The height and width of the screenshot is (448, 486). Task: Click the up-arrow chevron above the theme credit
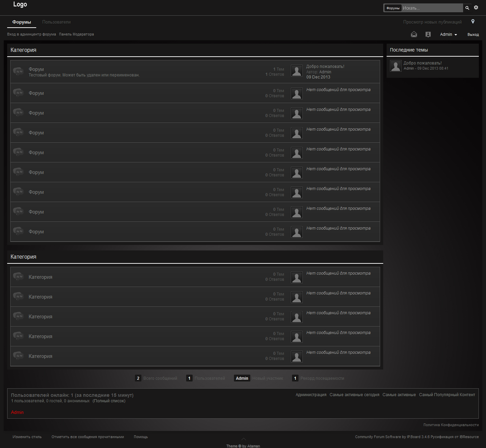[244, 439]
